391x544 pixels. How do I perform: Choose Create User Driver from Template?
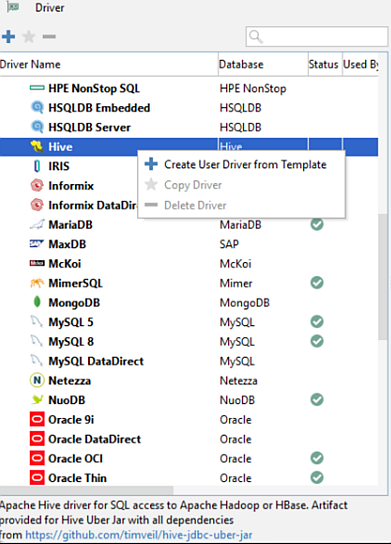click(x=241, y=164)
